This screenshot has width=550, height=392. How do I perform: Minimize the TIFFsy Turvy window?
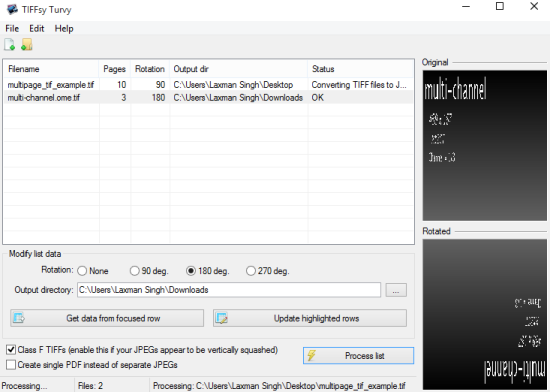[466, 7]
